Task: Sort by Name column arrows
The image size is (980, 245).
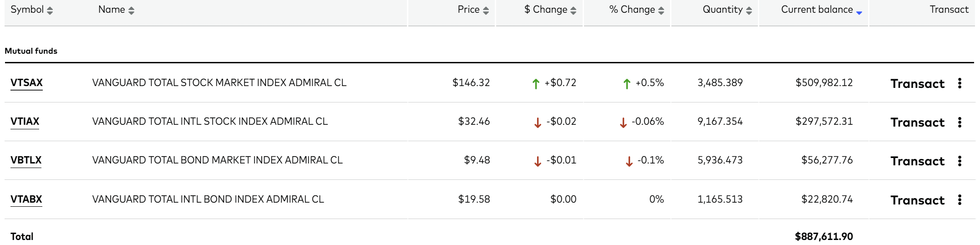Action: [x=132, y=10]
